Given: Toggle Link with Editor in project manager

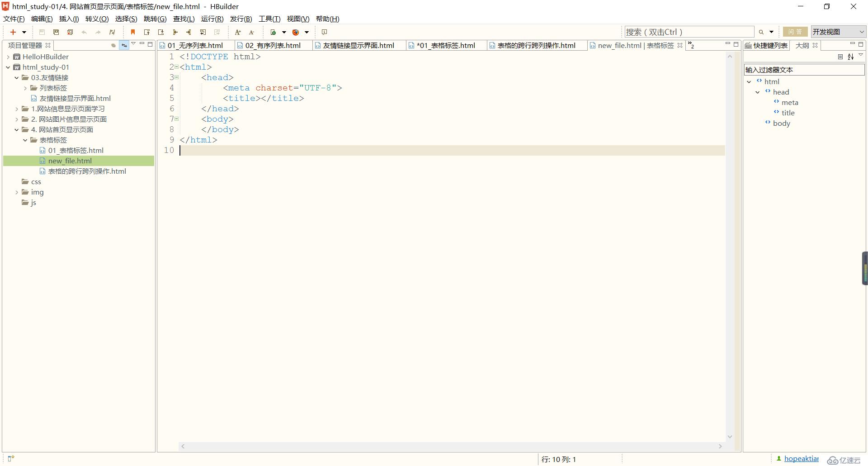Looking at the screenshot, I should (x=124, y=45).
